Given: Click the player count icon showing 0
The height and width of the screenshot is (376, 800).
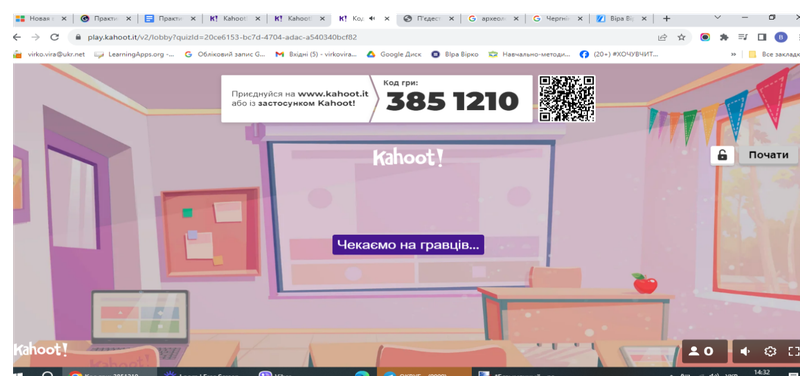Looking at the screenshot, I should [x=705, y=351].
